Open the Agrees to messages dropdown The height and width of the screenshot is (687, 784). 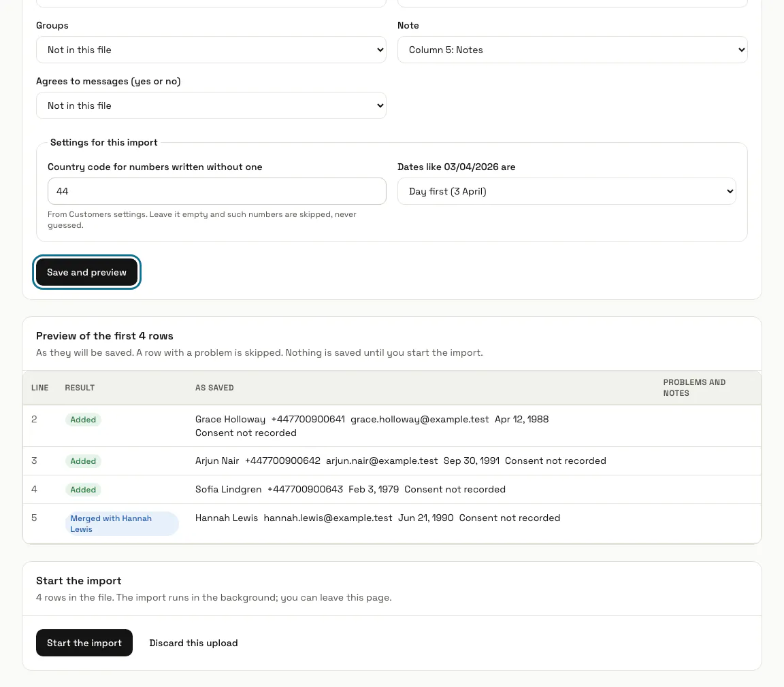pos(211,105)
